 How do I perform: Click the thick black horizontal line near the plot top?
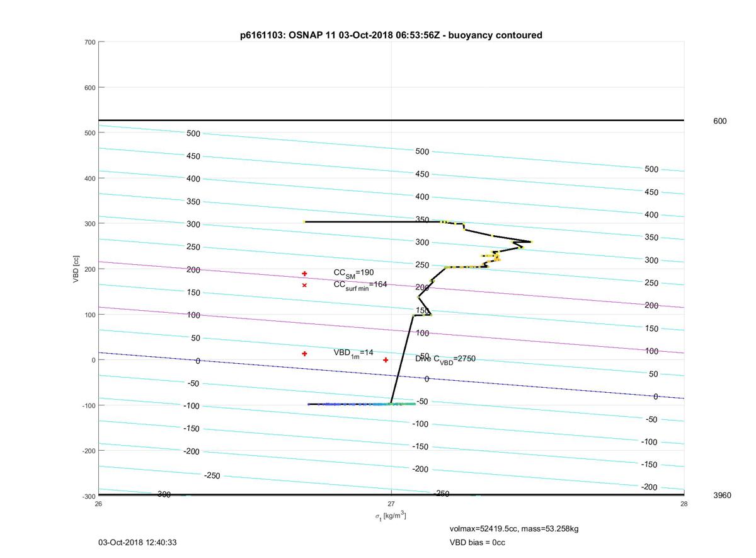tap(391, 120)
